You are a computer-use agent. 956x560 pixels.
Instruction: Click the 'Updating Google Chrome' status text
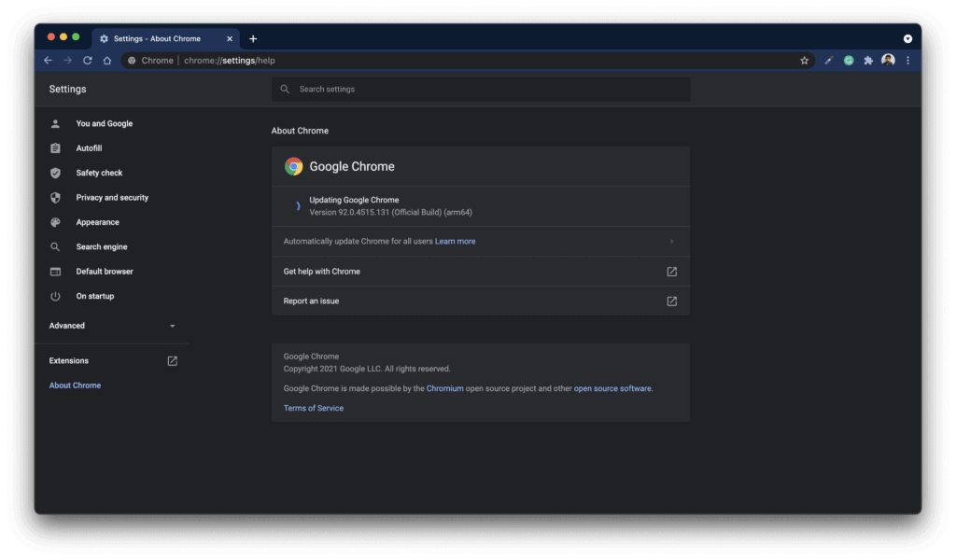pos(354,200)
